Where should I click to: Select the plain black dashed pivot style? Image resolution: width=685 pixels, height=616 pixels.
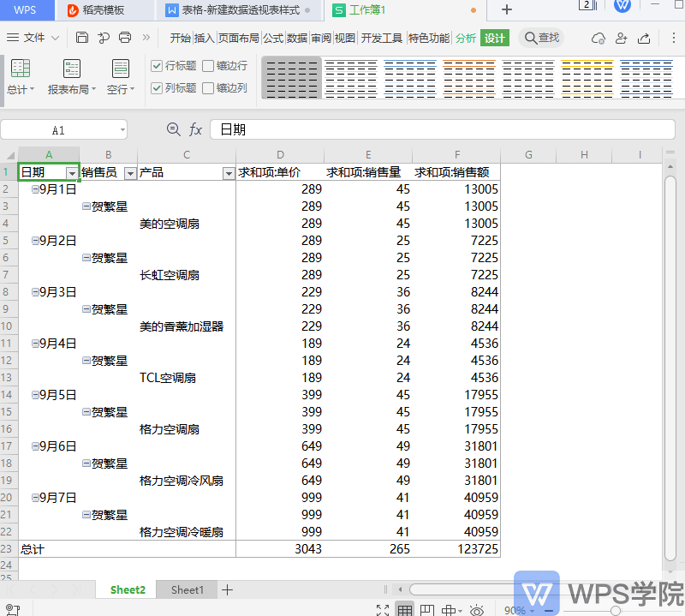click(x=351, y=78)
